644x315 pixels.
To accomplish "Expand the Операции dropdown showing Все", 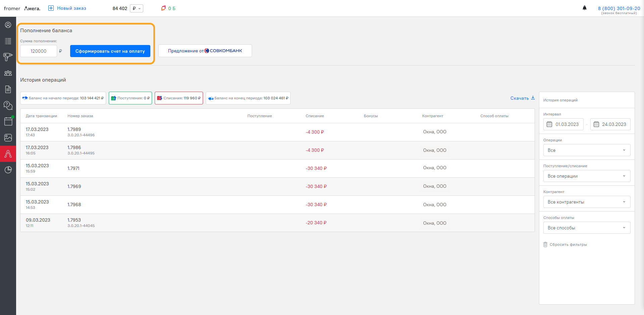I will [x=587, y=150].
